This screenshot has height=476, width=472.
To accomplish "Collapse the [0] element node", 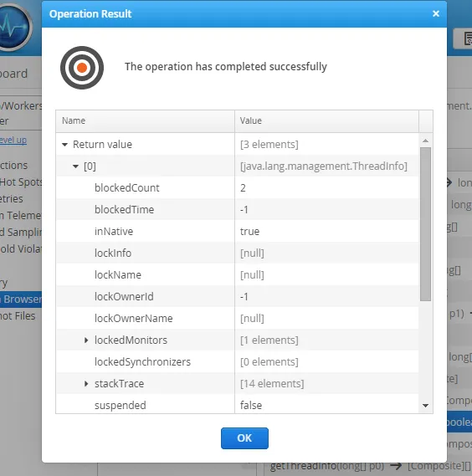I will 75,166.
